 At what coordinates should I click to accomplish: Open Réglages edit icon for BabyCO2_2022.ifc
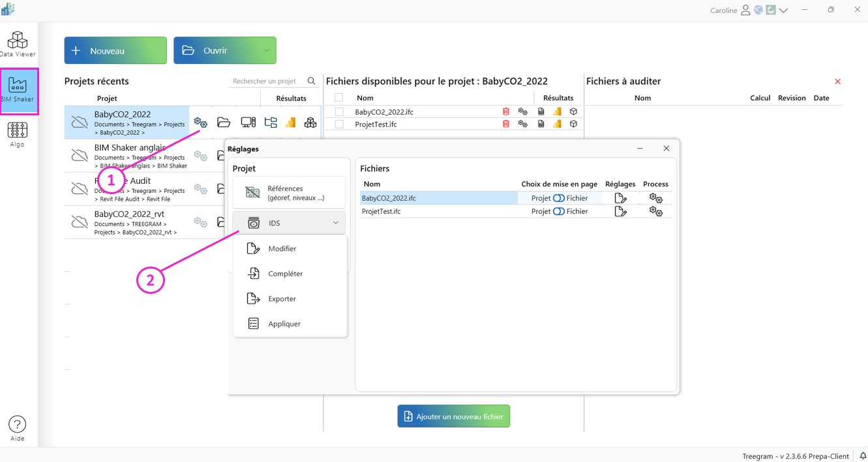point(620,198)
